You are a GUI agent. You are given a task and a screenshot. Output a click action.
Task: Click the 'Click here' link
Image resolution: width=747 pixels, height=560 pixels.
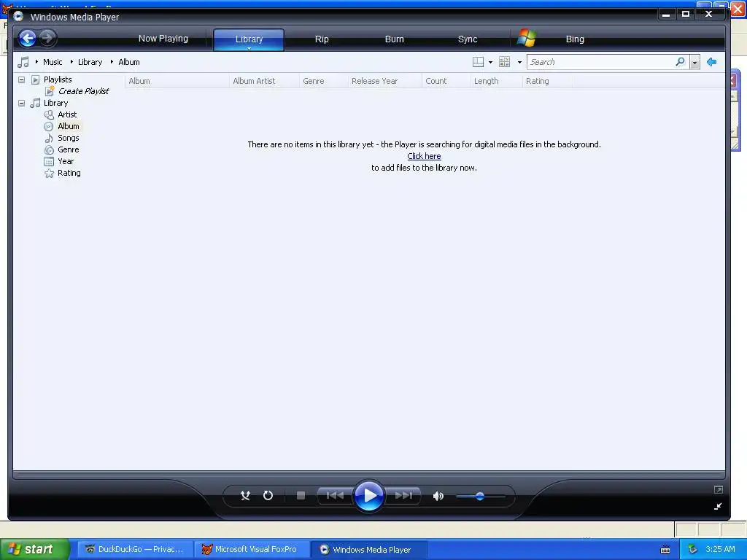[424, 156]
